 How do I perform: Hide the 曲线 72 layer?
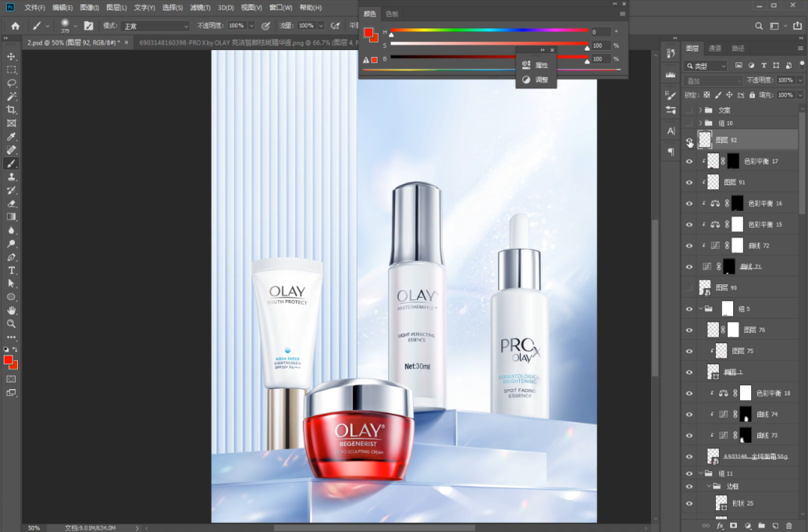pyautogui.click(x=690, y=246)
